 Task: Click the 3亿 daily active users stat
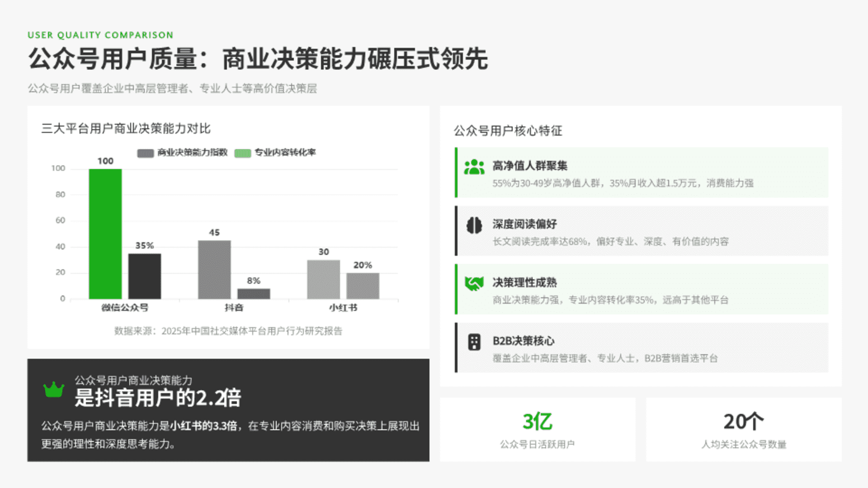pos(537,422)
